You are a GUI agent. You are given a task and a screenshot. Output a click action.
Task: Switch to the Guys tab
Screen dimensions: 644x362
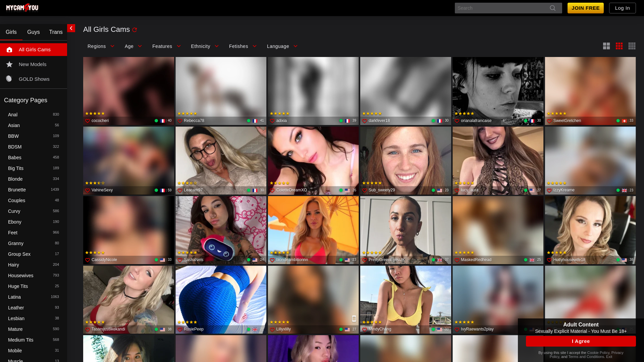click(33, 32)
